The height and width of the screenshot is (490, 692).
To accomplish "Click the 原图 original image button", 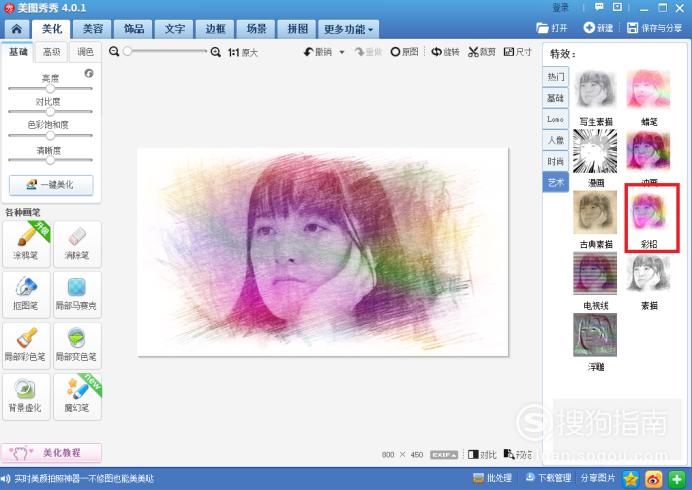I will click(x=404, y=52).
